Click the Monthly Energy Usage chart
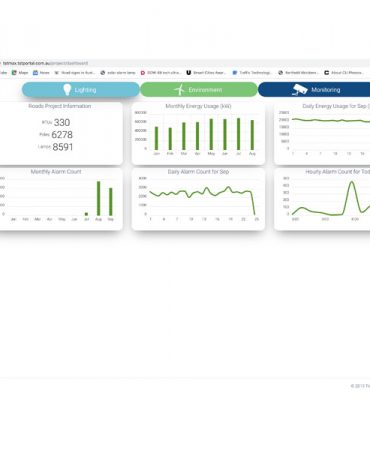The width and height of the screenshot is (370, 450). (x=198, y=133)
